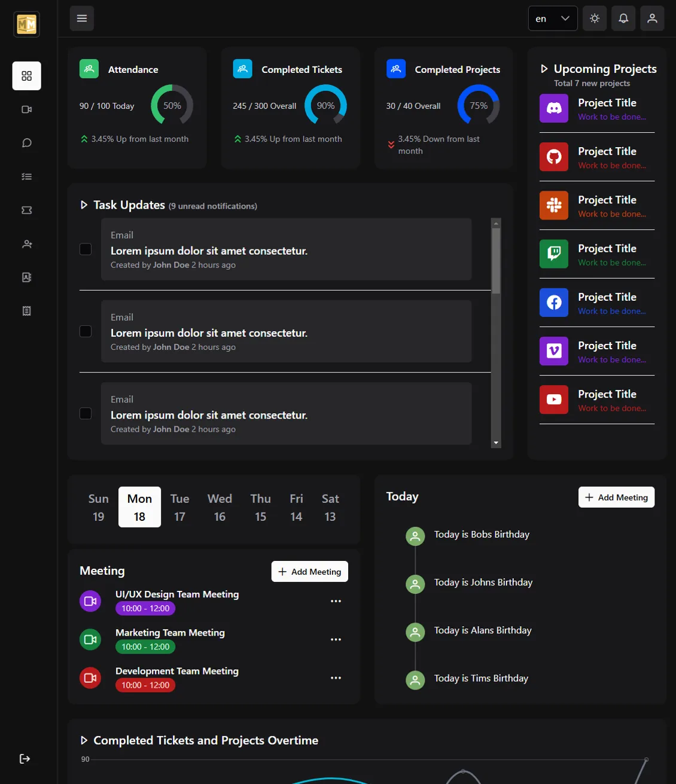The height and width of the screenshot is (784, 676).
Task: Open the contacts address book sidebar icon
Action: coord(26,277)
